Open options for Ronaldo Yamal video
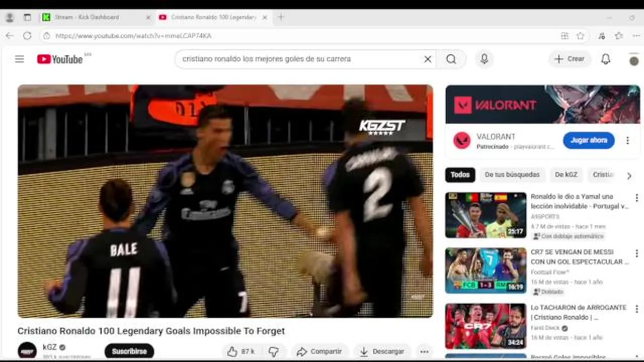 pos(636,198)
